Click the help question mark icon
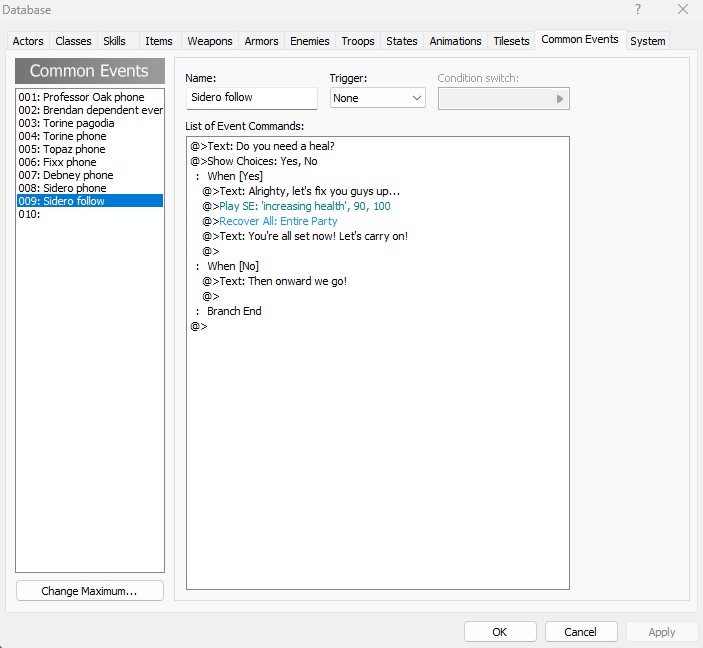 click(638, 9)
